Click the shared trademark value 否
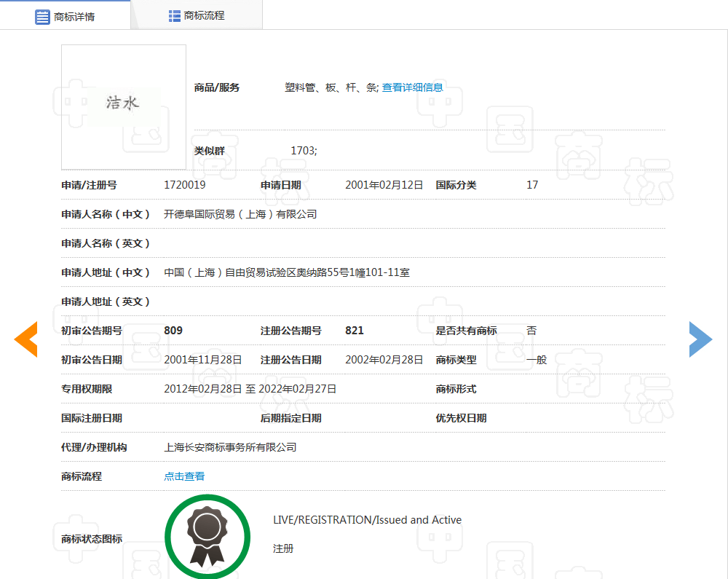The height and width of the screenshot is (579, 728). pos(531,331)
